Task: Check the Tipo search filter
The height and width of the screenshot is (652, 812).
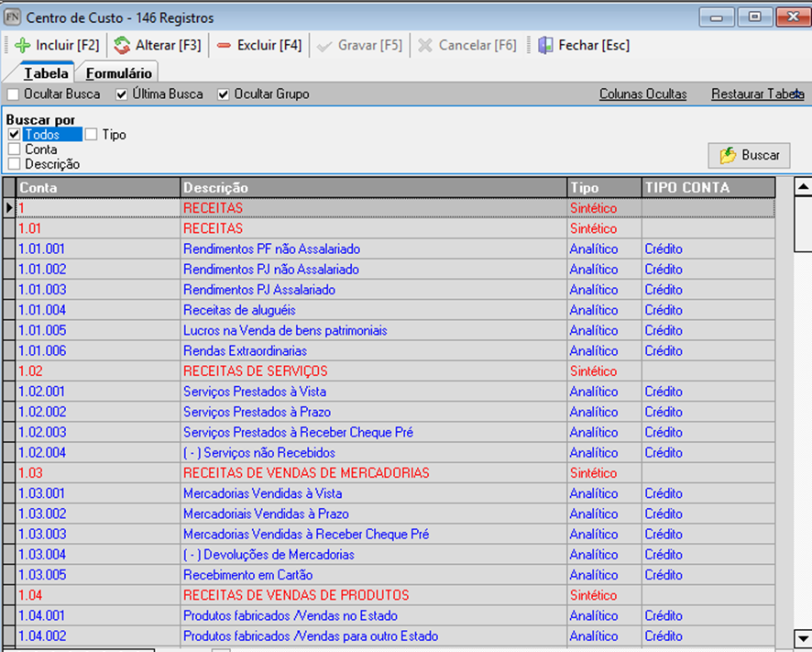Action: pyautogui.click(x=91, y=135)
